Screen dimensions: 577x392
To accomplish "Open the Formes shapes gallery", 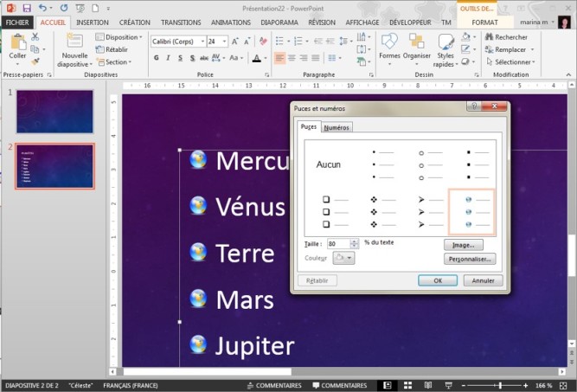I will [x=389, y=45].
